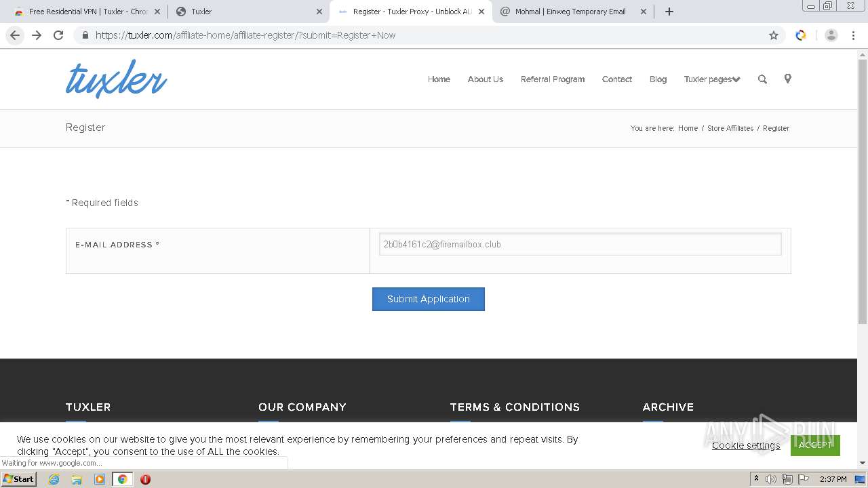The height and width of the screenshot is (488, 868).
Task: Open the Chrome taskbar icon
Action: [x=122, y=479]
